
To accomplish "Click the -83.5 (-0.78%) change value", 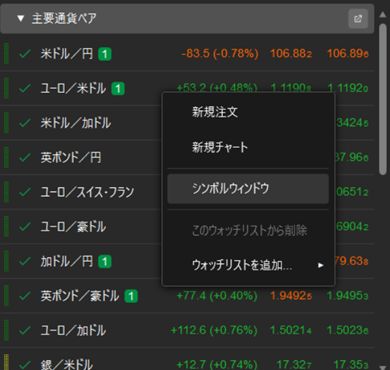I will point(220,53).
